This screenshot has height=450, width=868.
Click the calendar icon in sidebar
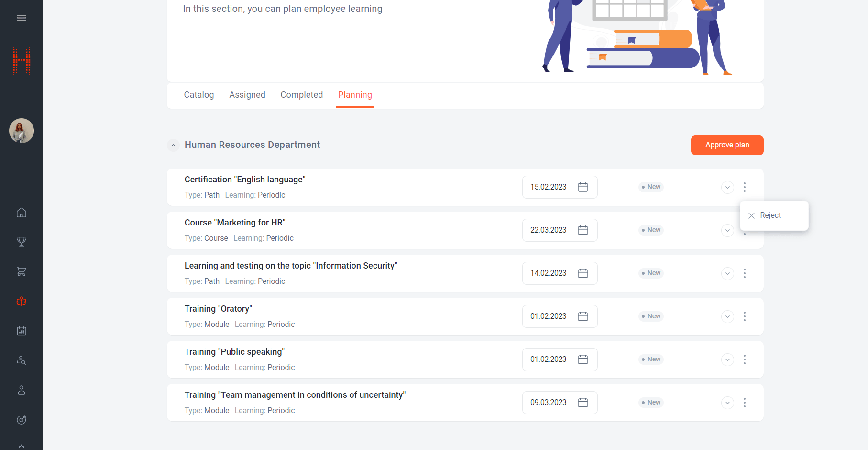click(x=22, y=331)
